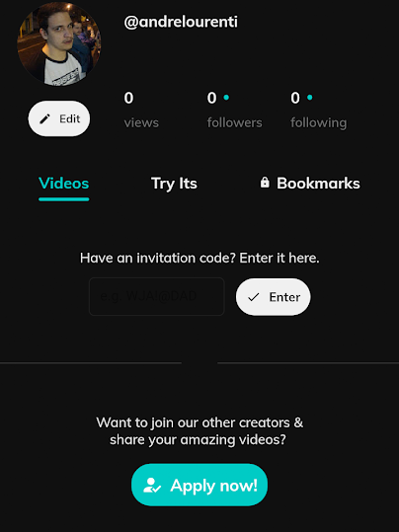Submit code with the Enter button
This screenshot has height=532, width=399.
273,297
